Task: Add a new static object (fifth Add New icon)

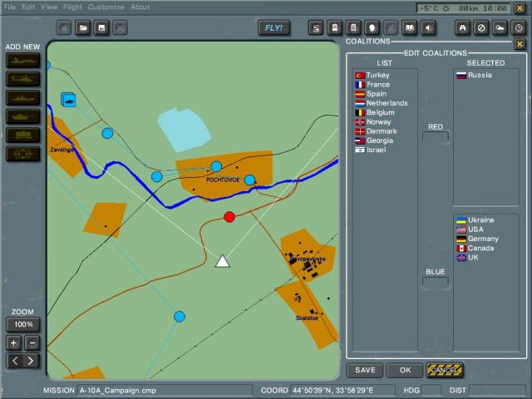Action: tap(22, 135)
